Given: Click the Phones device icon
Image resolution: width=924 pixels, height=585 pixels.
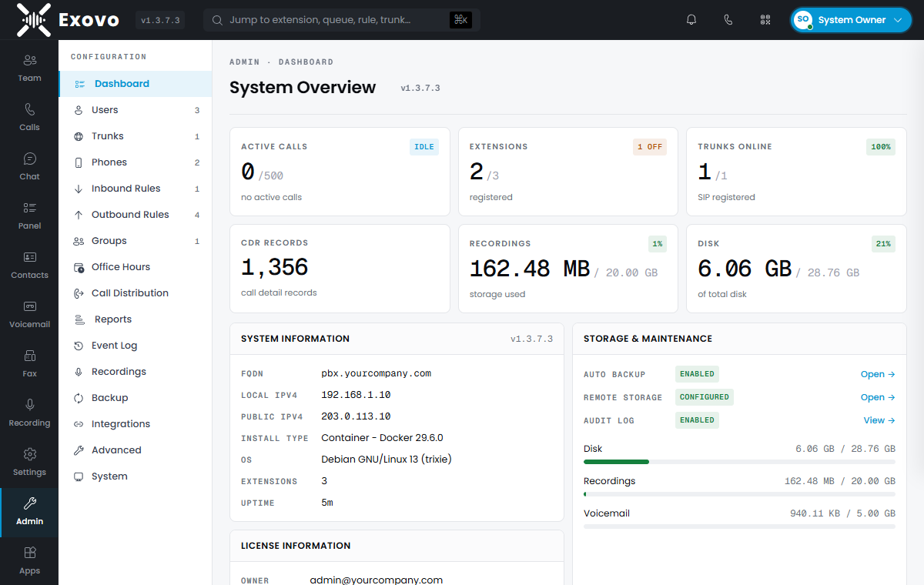Looking at the screenshot, I should pos(79,162).
